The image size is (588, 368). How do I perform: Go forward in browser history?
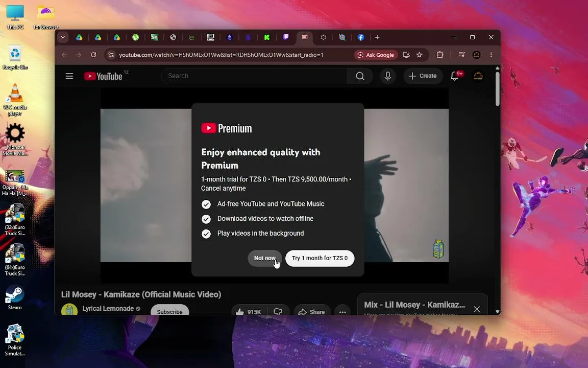point(79,55)
